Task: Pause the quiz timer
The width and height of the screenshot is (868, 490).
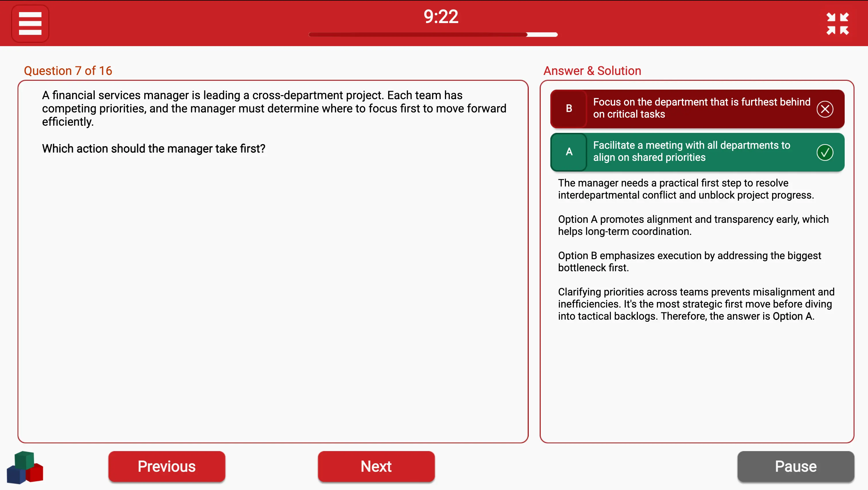Action: point(795,466)
